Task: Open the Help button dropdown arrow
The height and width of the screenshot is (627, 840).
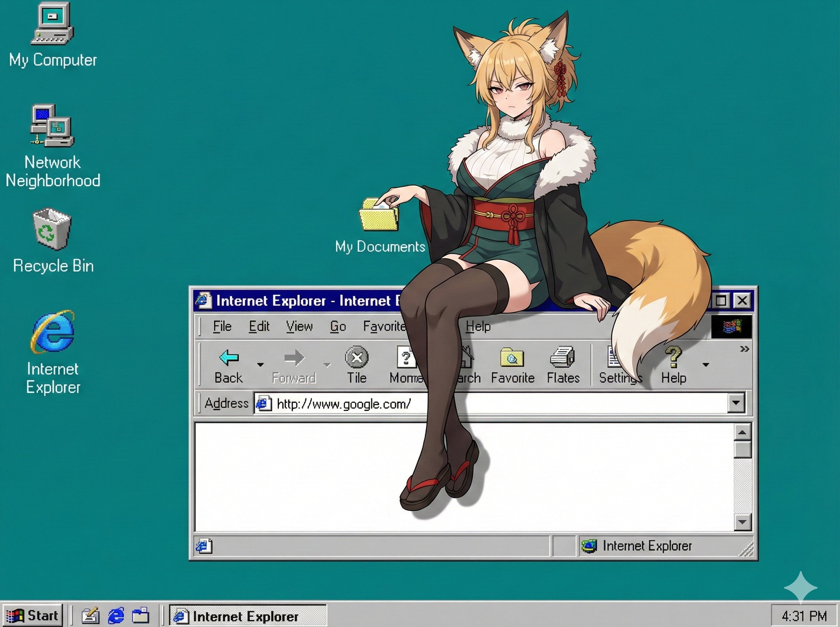Action: (706, 365)
